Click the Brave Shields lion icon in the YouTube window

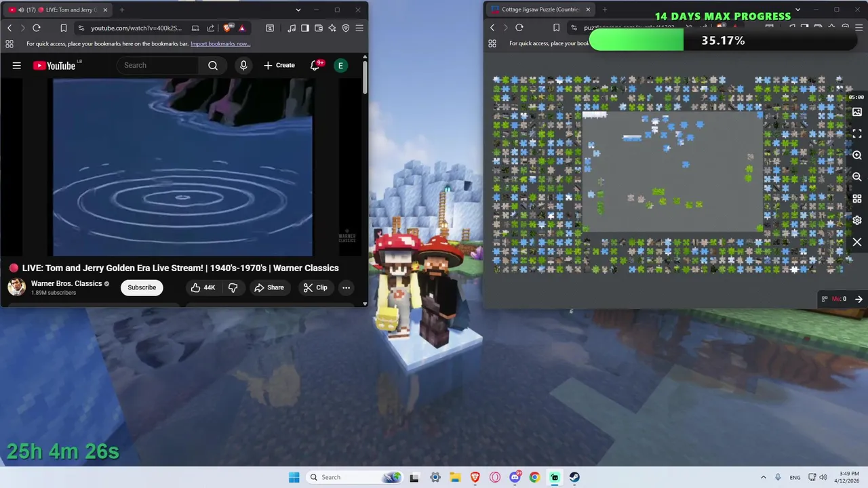pos(229,28)
